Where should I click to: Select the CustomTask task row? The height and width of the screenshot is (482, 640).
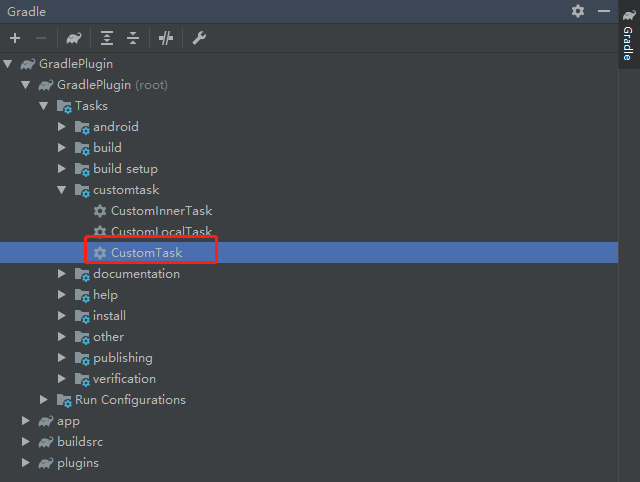coord(309,253)
